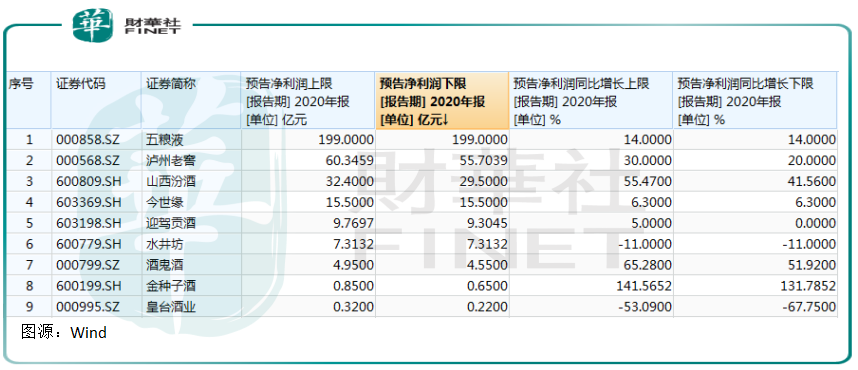Select the -53.0900 growth cell
This screenshot has height=370, width=858.
[591, 308]
